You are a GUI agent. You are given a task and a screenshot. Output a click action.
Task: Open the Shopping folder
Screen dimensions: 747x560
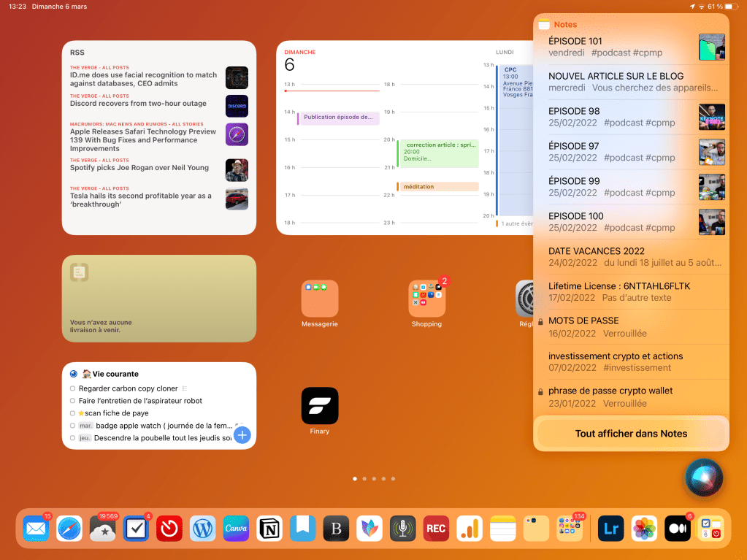coord(426,299)
